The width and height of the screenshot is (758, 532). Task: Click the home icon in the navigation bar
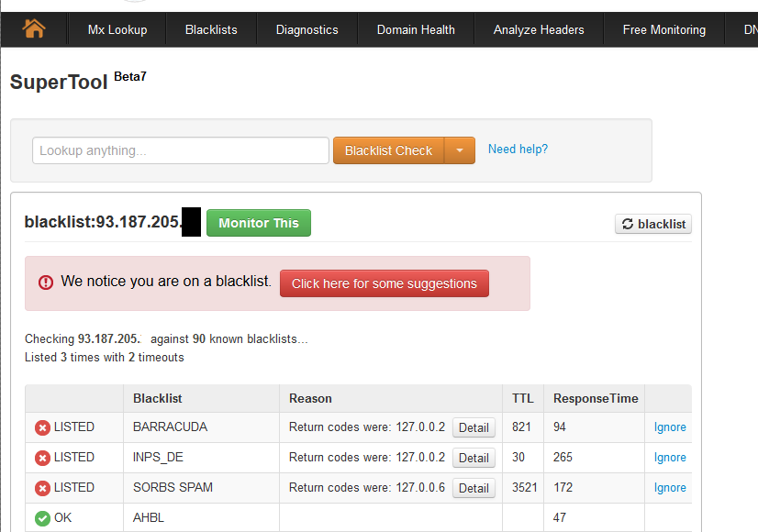[x=36, y=28]
